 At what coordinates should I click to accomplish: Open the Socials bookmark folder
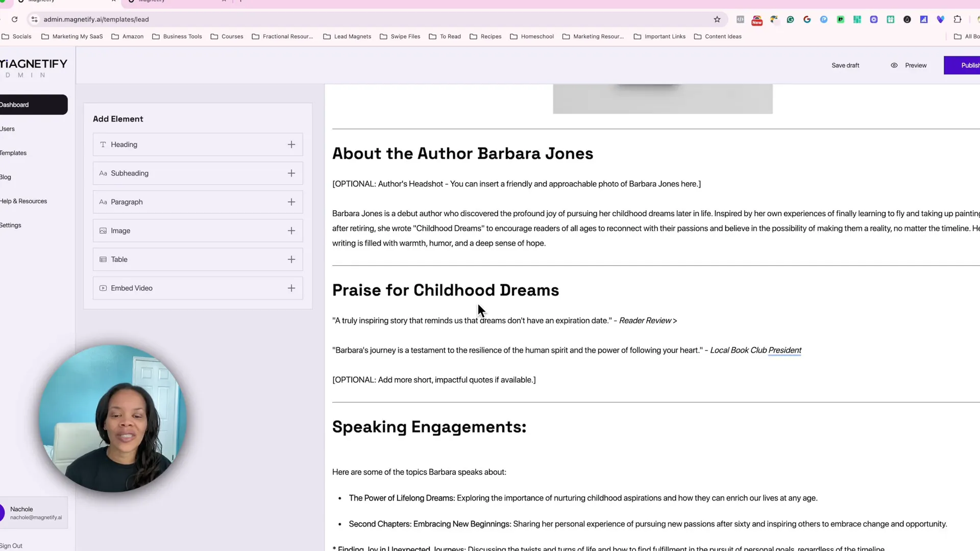click(17, 36)
